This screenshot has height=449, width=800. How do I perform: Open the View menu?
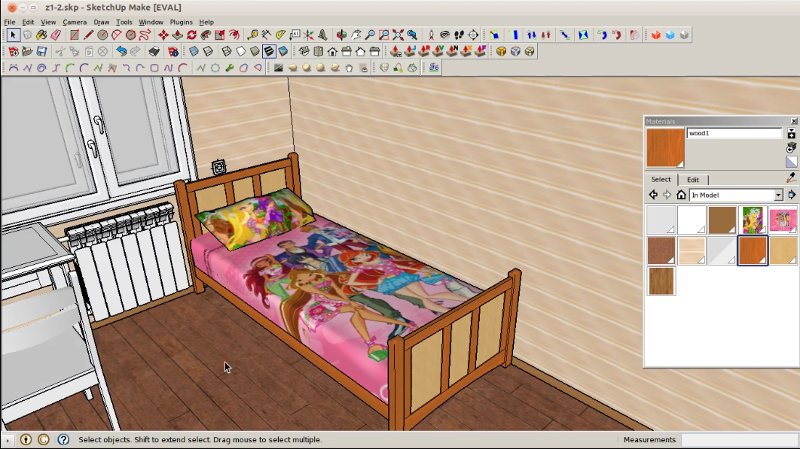click(48, 22)
